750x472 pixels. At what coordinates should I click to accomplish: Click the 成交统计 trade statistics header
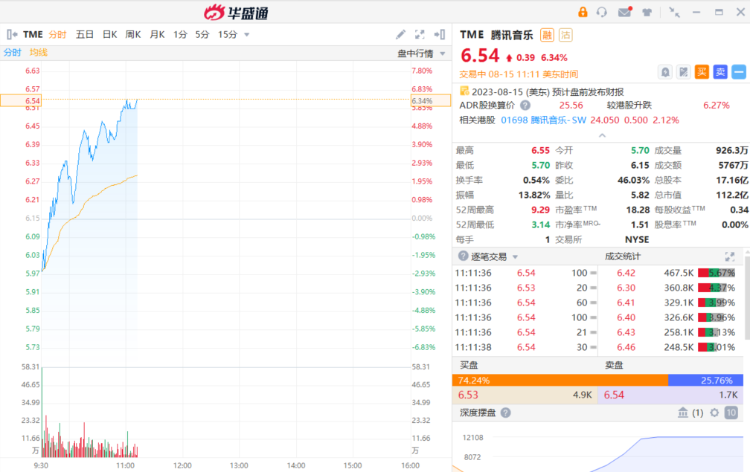pos(624,256)
